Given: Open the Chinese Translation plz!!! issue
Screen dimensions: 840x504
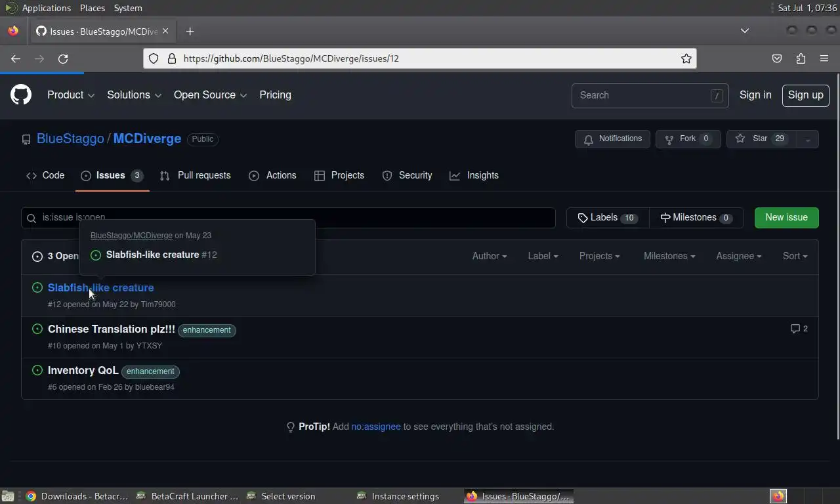Looking at the screenshot, I should pos(112,329).
